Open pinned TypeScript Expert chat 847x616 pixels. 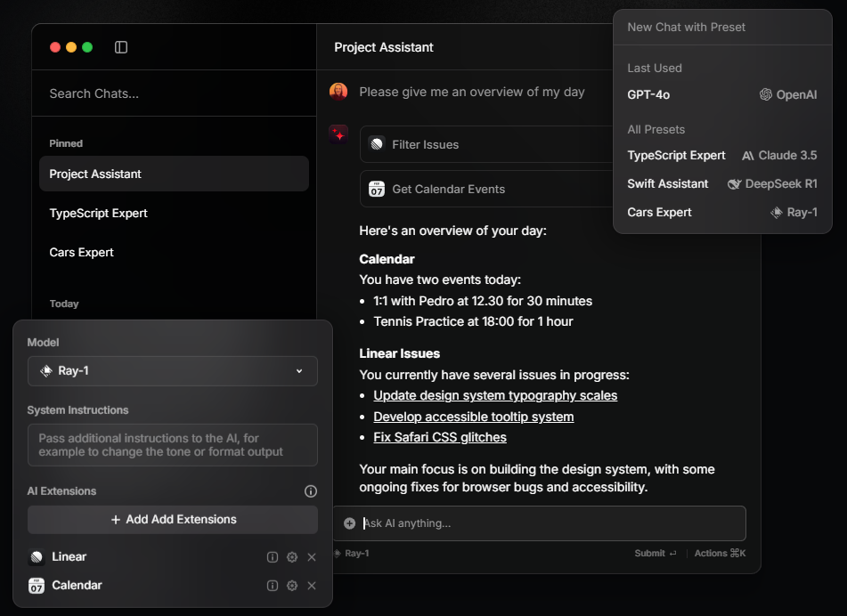[x=174, y=214]
